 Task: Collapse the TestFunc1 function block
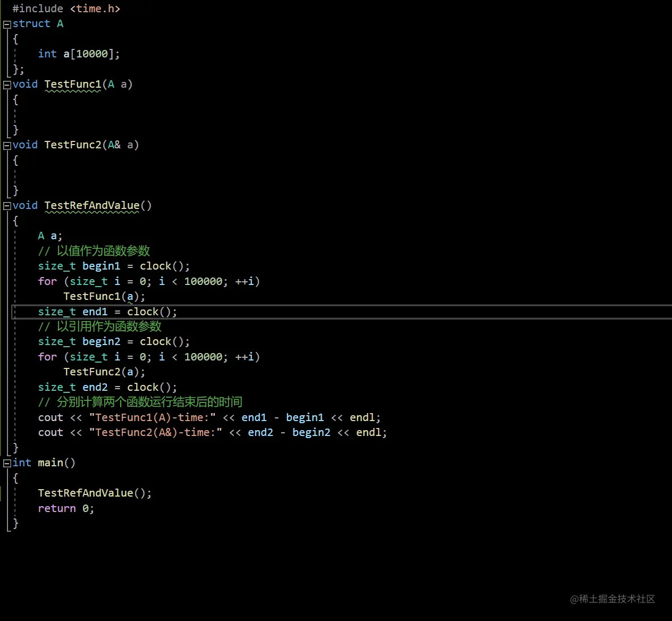[x=7, y=85]
